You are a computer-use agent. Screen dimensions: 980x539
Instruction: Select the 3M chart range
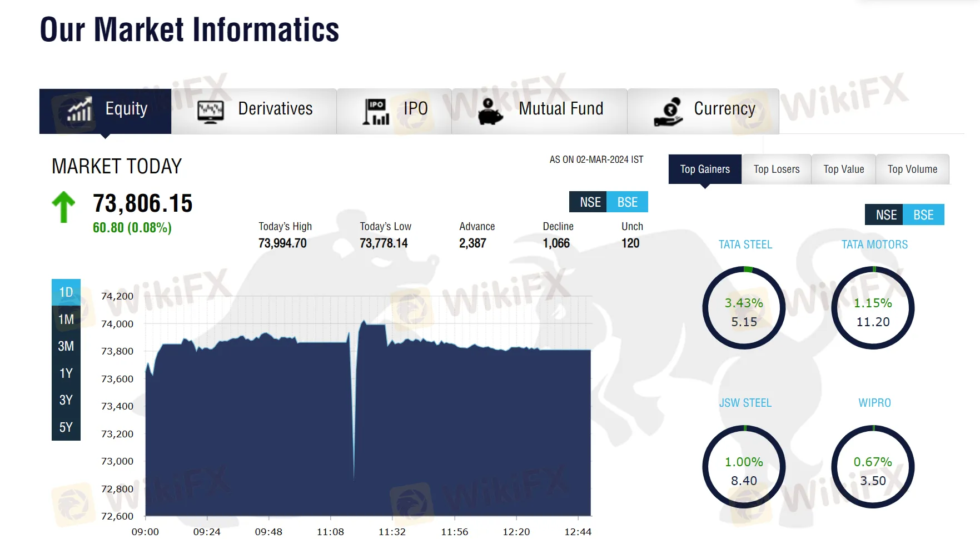[66, 346]
